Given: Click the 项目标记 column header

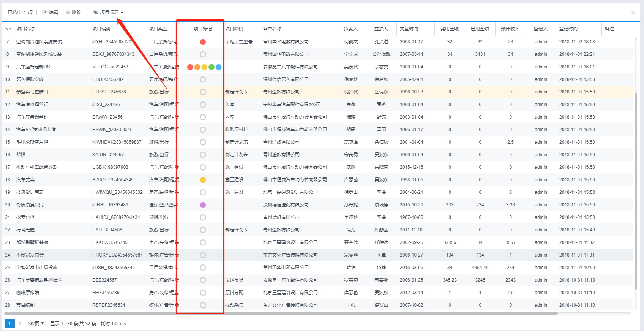Looking at the screenshot, I should point(203,29).
